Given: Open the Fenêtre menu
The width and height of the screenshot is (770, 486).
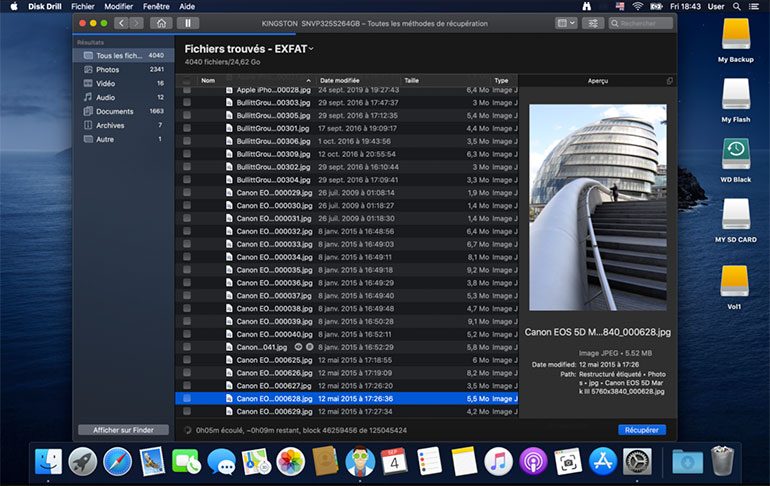Looking at the screenshot, I should tap(156, 6).
